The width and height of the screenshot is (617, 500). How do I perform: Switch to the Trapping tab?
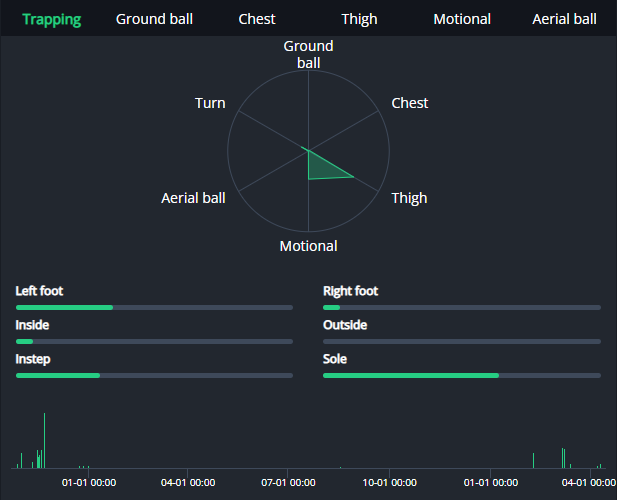(x=52, y=19)
